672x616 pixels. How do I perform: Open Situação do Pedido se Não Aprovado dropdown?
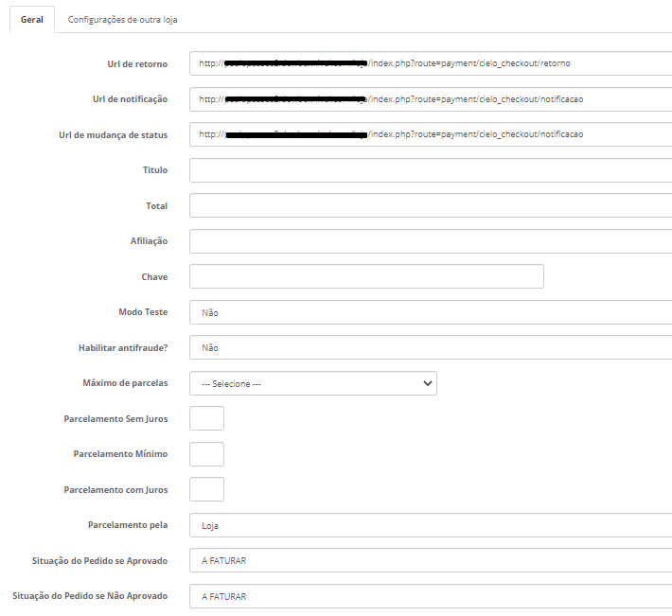(x=431, y=596)
